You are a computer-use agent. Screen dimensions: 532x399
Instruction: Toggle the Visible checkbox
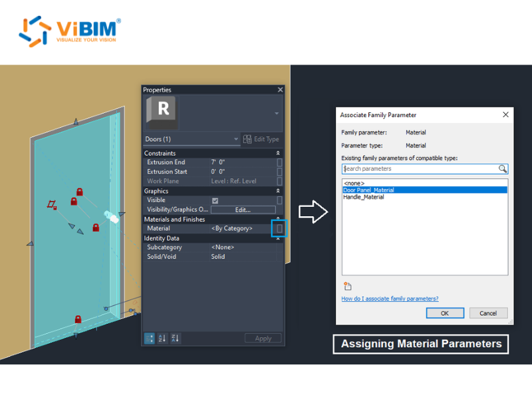point(215,201)
